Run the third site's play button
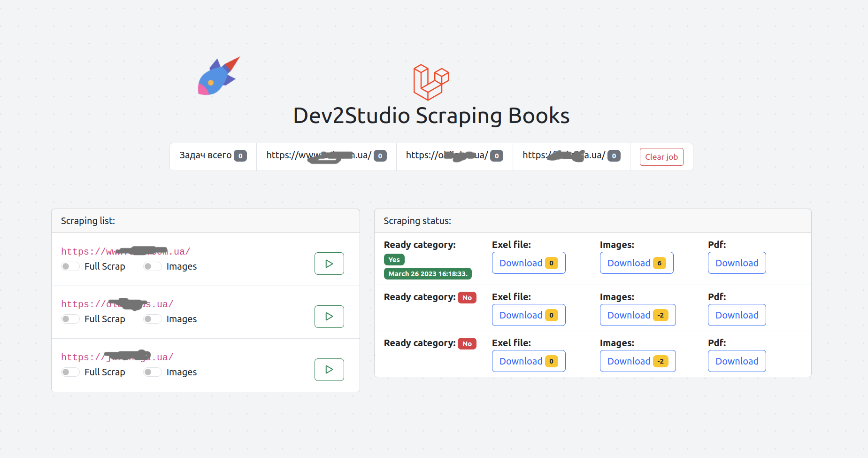Image resolution: width=868 pixels, height=458 pixels. tap(329, 370)
